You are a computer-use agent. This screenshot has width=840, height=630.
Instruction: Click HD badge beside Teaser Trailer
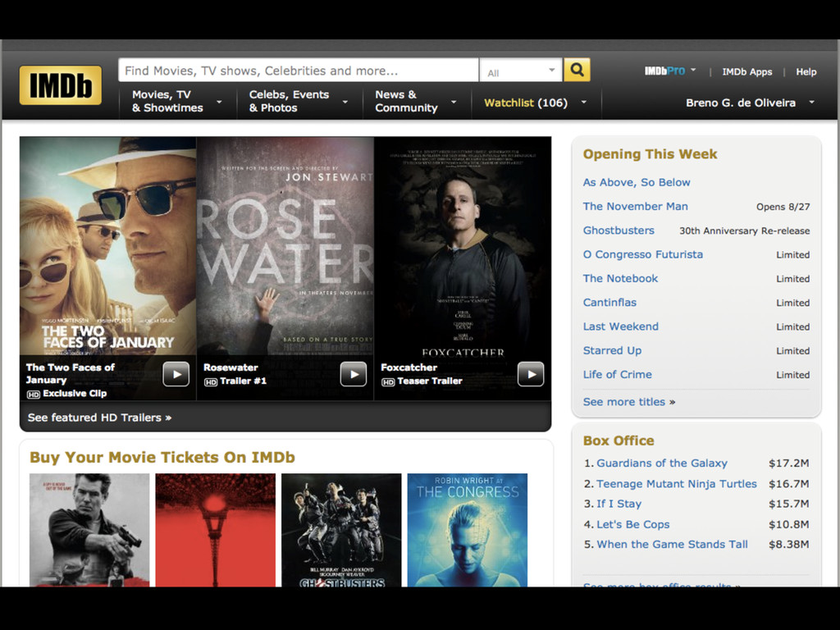click(x=388, y=382)
